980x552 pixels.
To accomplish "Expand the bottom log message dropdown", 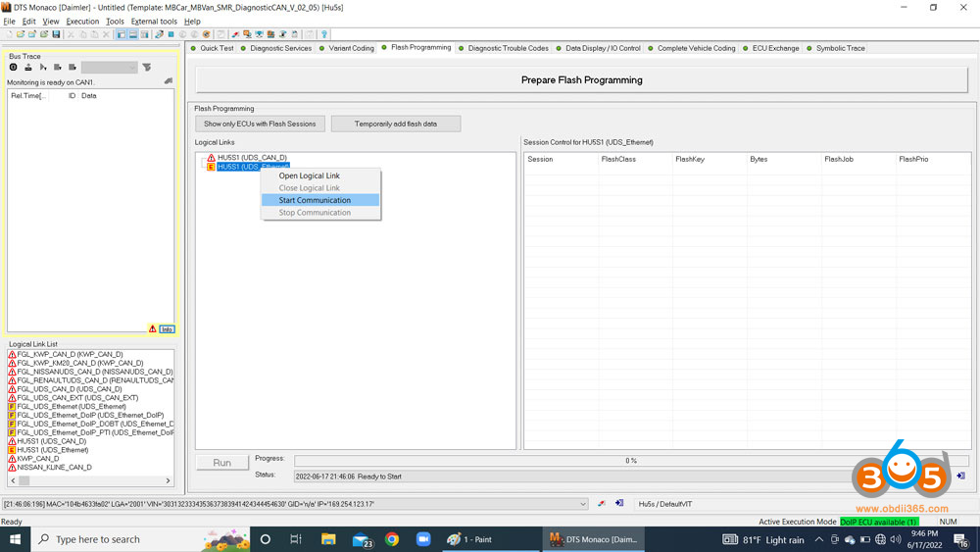I will coord(583,504).
